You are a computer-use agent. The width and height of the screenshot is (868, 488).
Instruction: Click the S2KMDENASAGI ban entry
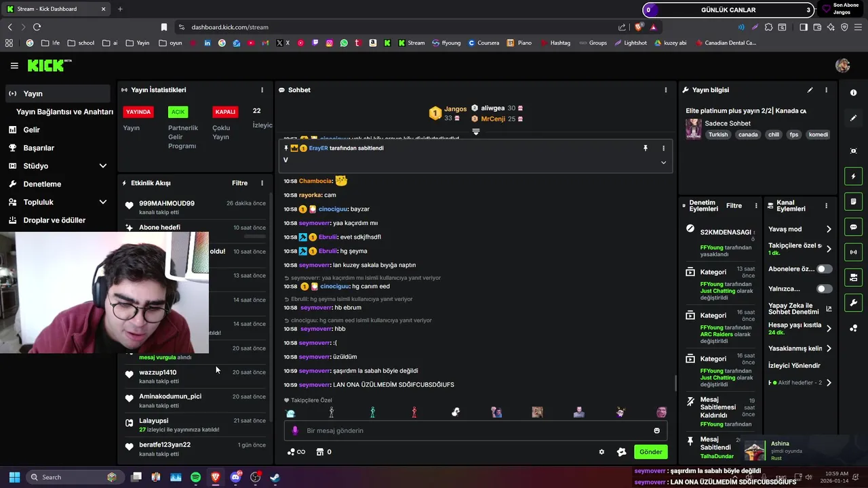coord(719,241)
